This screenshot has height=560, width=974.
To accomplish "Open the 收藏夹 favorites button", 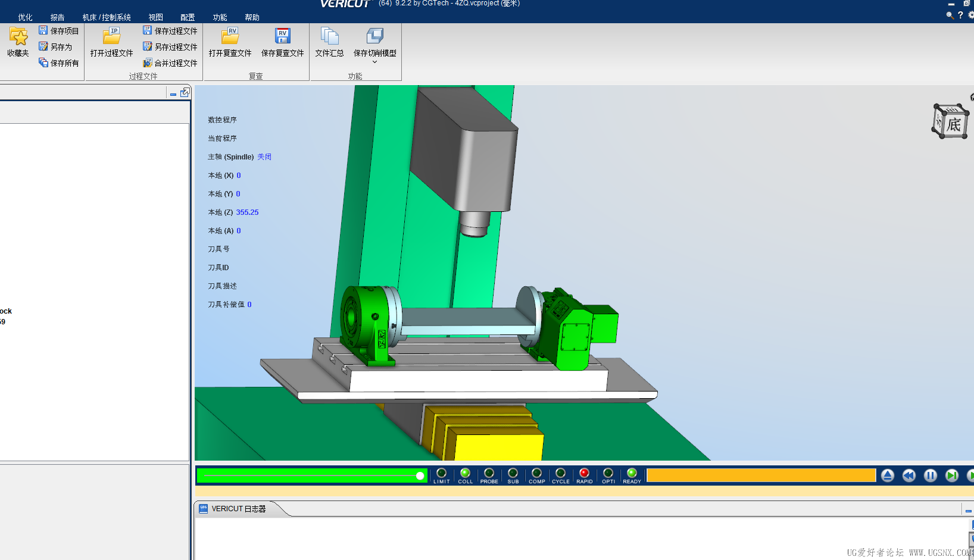I will (18, 43).
